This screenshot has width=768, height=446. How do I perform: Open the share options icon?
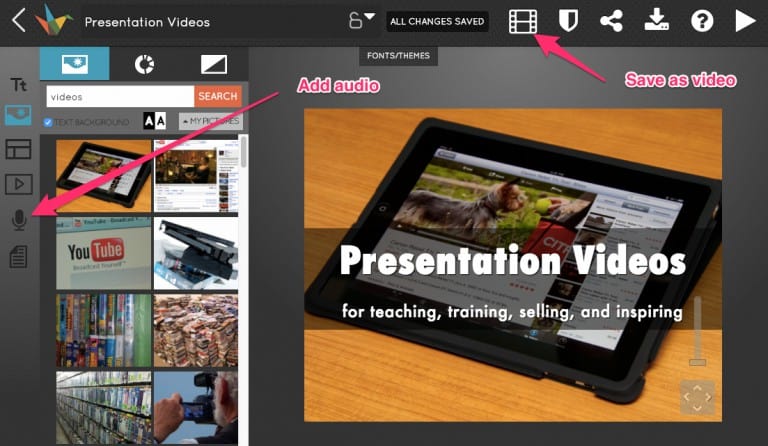[x=611, y=21]
